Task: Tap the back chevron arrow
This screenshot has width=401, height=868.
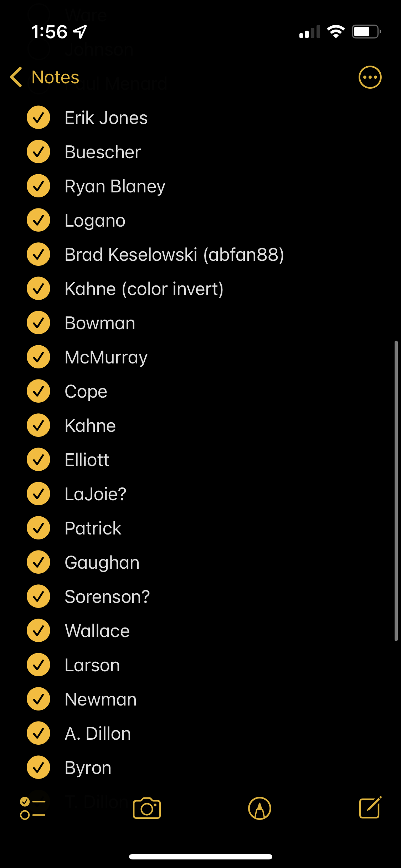Action: click(x=16, y=77)
